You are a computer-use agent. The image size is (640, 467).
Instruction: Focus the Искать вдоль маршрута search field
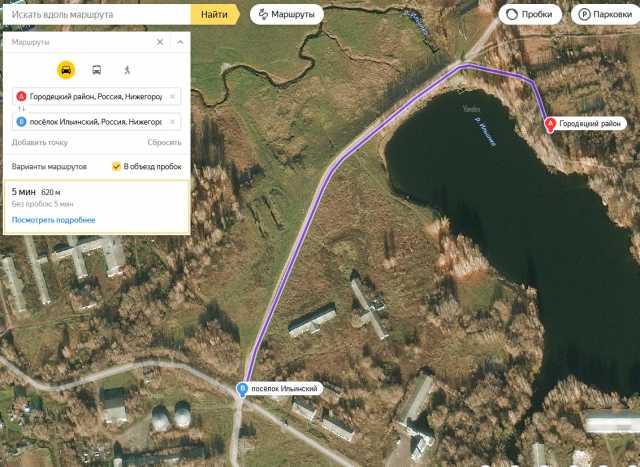(97, 15)
